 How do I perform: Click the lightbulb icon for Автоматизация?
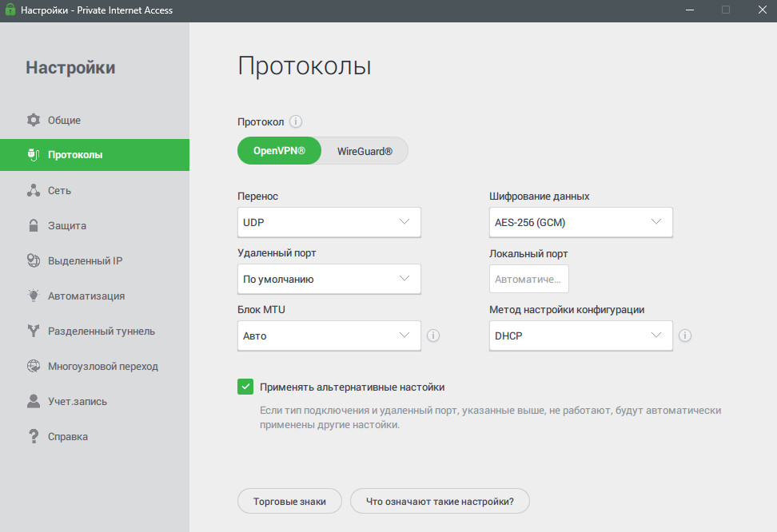point(34,296)
